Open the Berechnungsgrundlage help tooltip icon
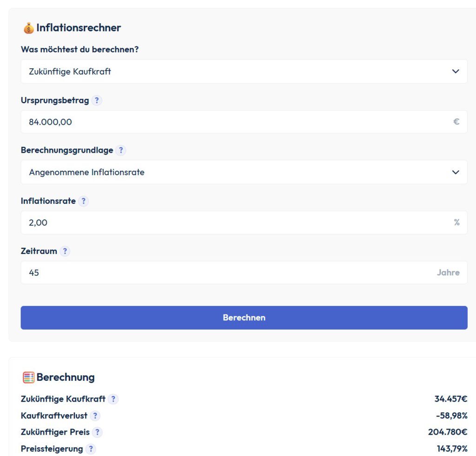This screenshot has width=476, height=456. (x=120, y=150)
